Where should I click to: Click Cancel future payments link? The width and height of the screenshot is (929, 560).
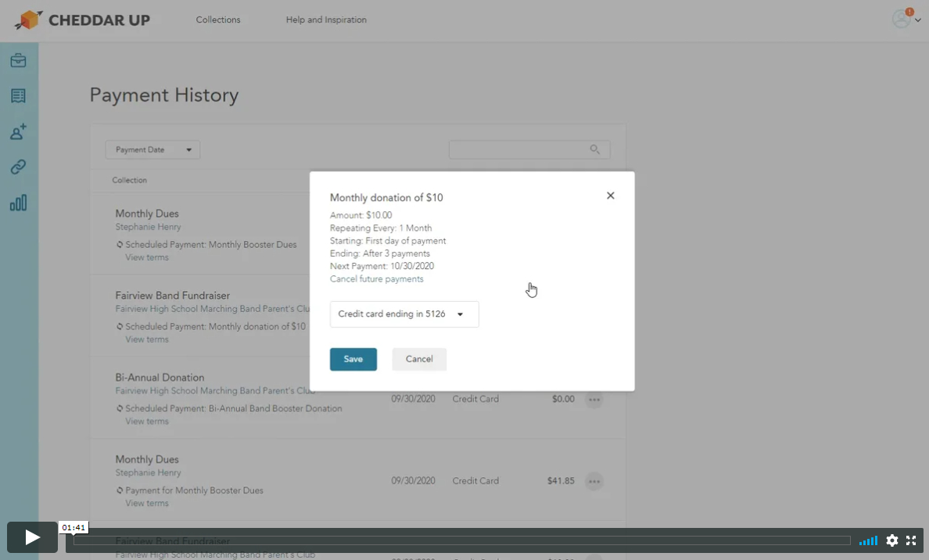(x=376, y=279)
